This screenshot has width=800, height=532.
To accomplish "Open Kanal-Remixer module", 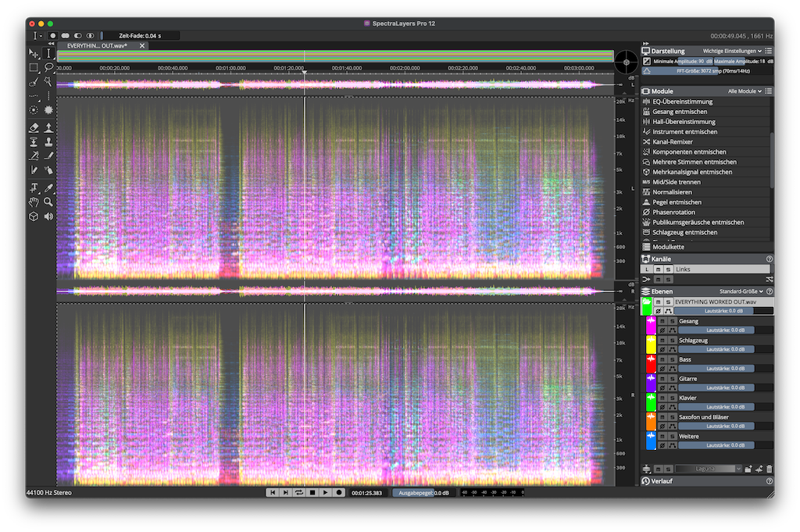I will 706,142.
